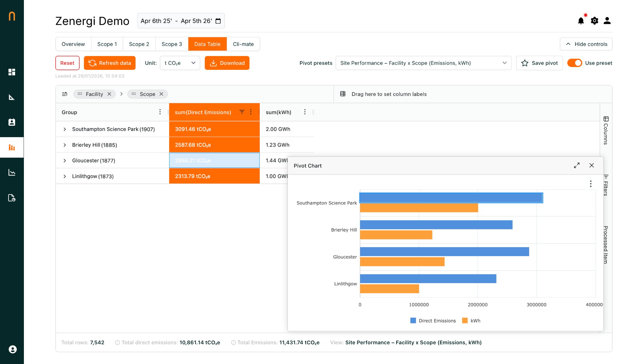The height and width of the screenshot is (364, 644).
Task: Click the Refresh data button
Action: click(x=109, y=63)
